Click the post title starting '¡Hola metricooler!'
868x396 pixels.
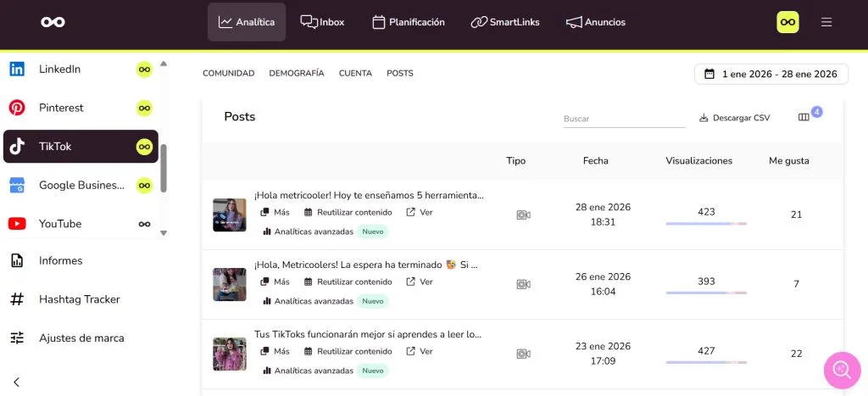(x=369, y=196)
